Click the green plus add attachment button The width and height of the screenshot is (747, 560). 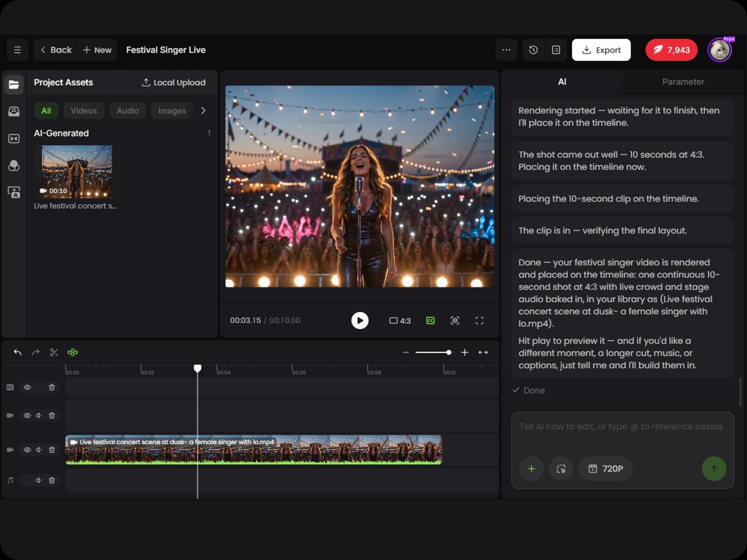point(531,469)
